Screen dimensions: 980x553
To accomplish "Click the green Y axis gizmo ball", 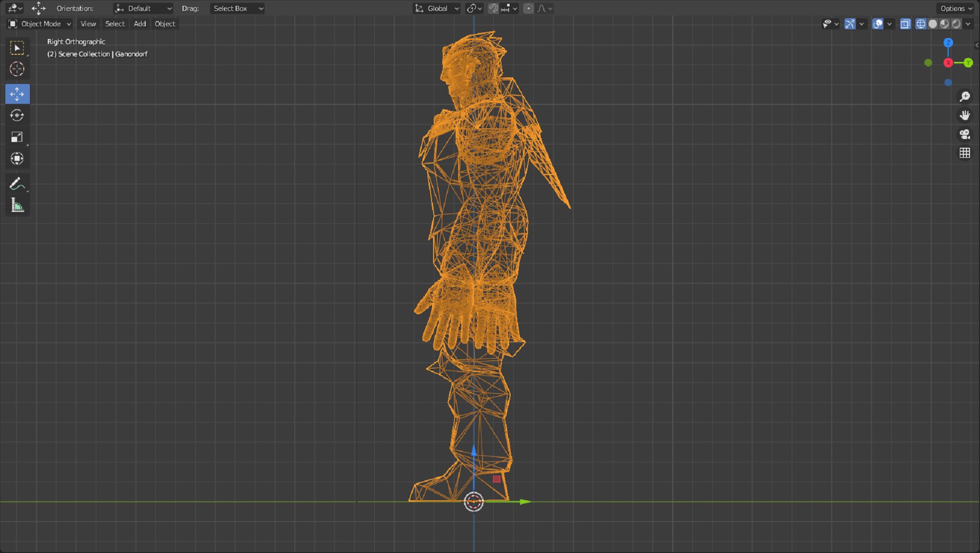I will coord(968,62).
